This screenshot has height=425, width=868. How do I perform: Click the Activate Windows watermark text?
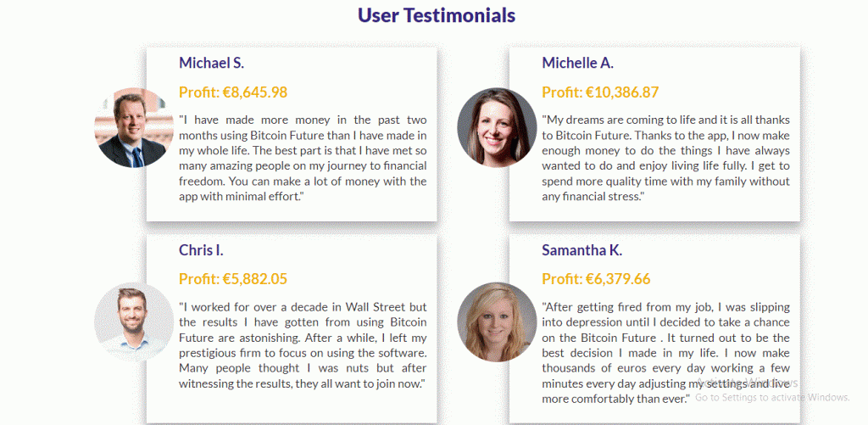(747, 383)
